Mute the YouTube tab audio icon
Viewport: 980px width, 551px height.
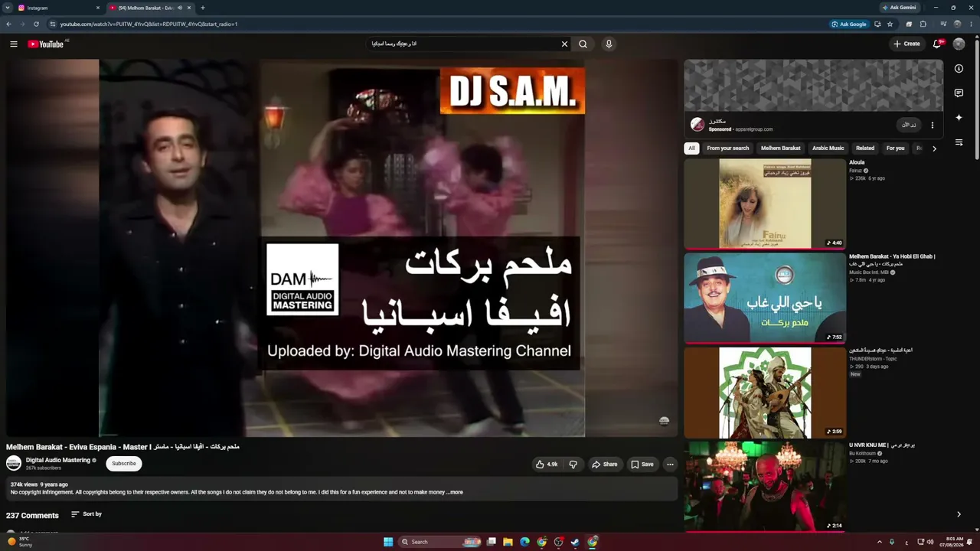point(180,8)
